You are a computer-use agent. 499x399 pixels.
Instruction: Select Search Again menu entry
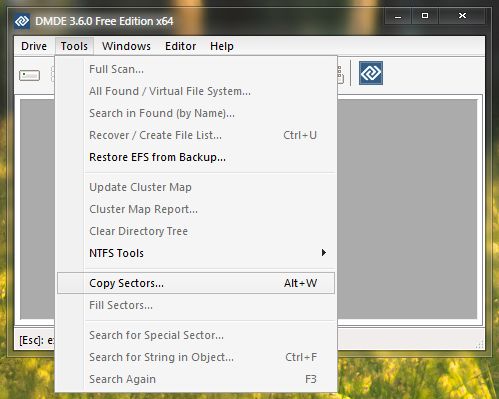[x=196, y=379]
